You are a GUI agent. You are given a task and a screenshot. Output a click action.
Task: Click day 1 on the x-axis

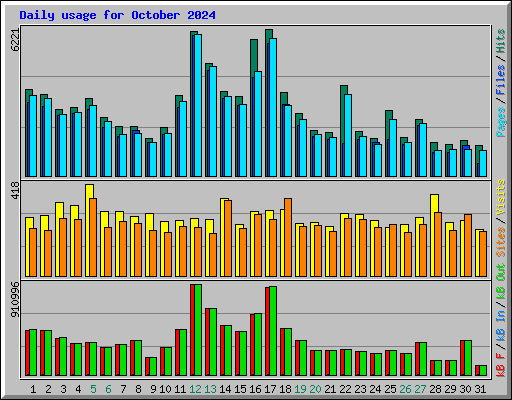click(33, 389)
